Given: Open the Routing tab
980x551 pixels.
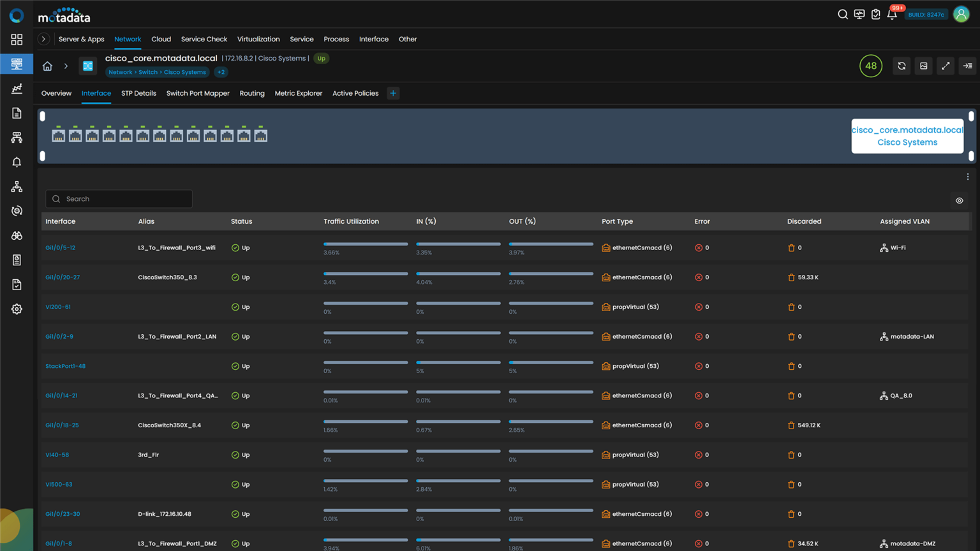Looking at the screenshot, I should pos(252,93).
